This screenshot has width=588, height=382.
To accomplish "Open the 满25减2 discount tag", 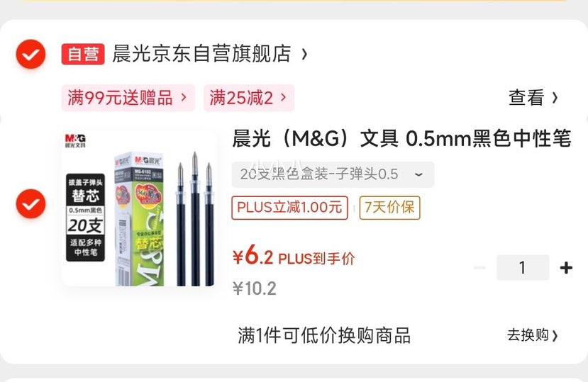I will (x=249, y=98).
